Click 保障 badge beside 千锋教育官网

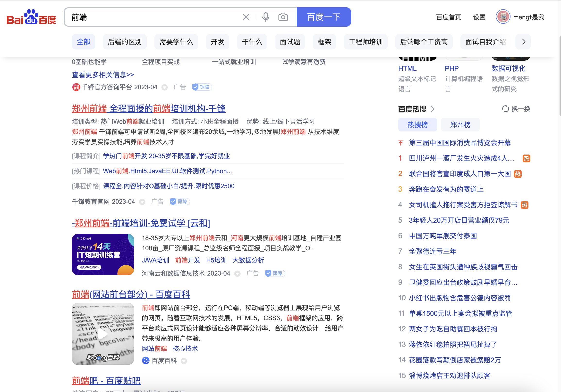pos(179,201)
